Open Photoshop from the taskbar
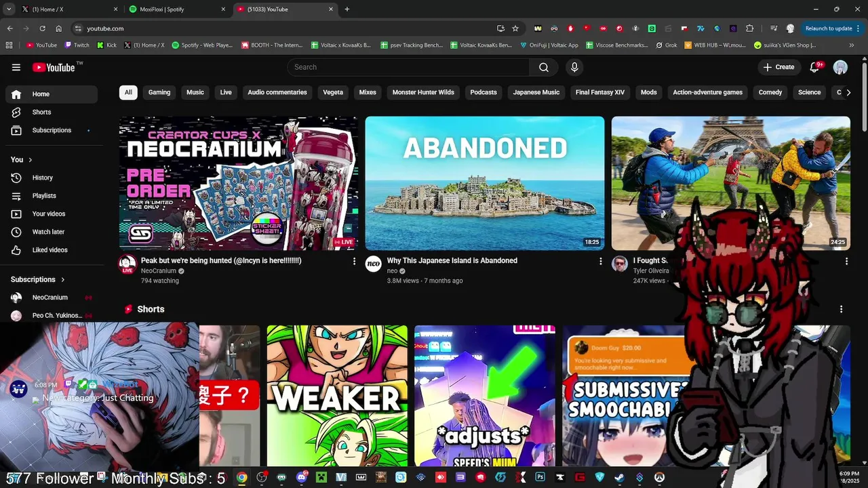 point(540,478)
